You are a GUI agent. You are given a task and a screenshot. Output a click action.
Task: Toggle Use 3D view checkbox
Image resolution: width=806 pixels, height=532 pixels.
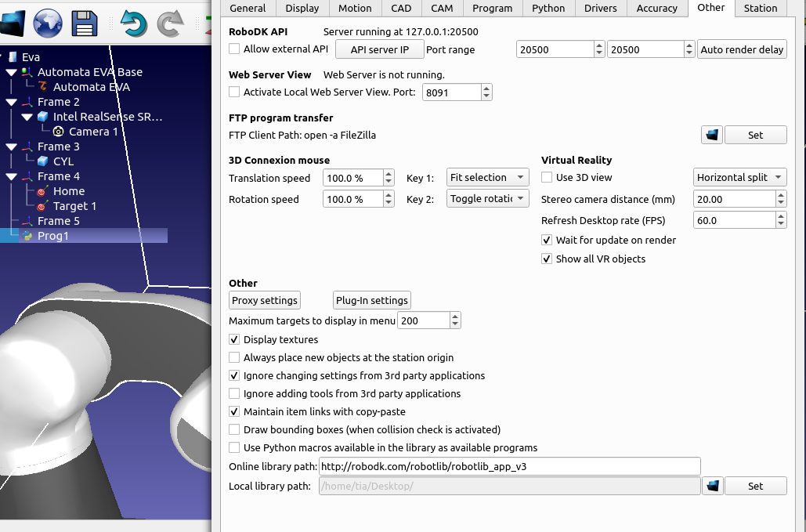click(x=547, y=178)
